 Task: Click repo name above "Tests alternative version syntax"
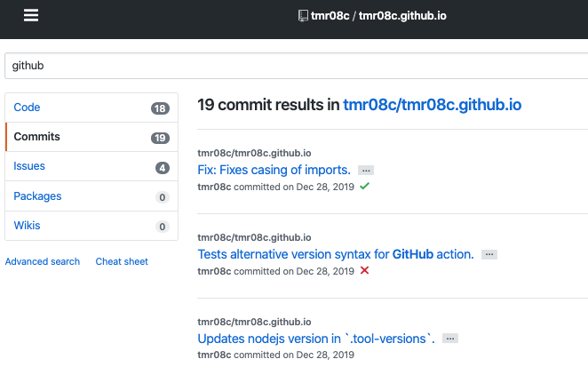(254, 237)
